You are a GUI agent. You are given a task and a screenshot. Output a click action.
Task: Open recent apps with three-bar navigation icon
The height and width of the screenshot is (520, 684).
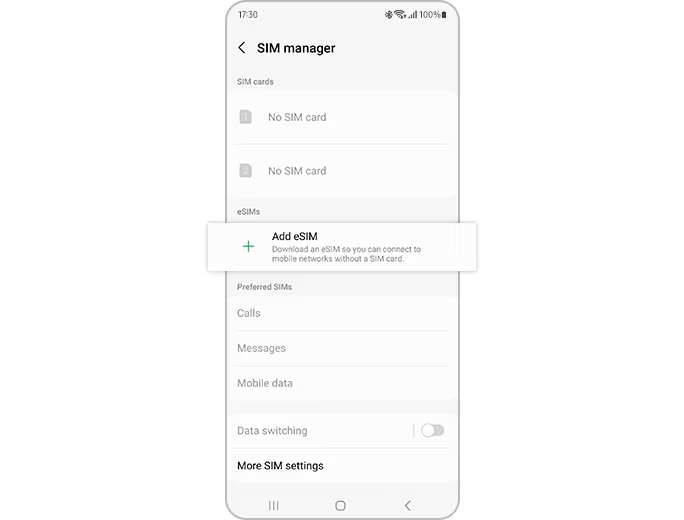[274, 506]
